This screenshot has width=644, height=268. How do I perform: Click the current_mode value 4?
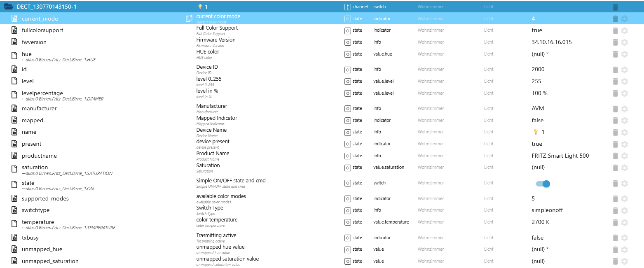click(533, 19)
